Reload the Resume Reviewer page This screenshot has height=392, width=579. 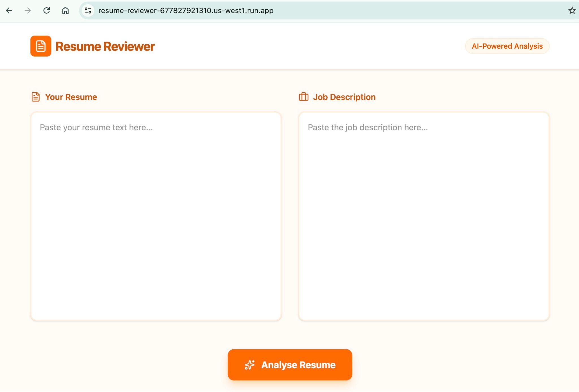tap(47, 11)
